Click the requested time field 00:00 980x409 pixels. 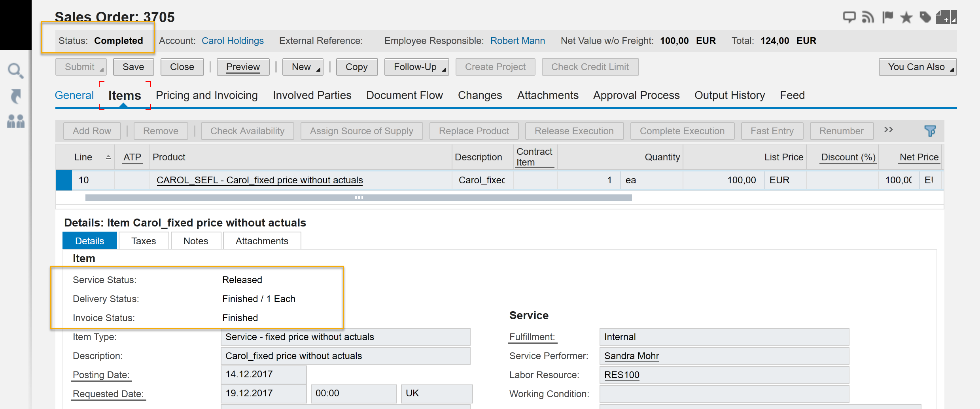point(354,394)
